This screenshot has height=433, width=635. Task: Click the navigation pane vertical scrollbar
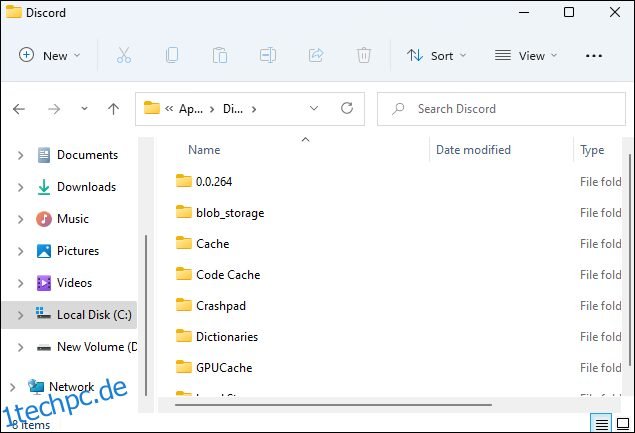(x=146, y=315)
